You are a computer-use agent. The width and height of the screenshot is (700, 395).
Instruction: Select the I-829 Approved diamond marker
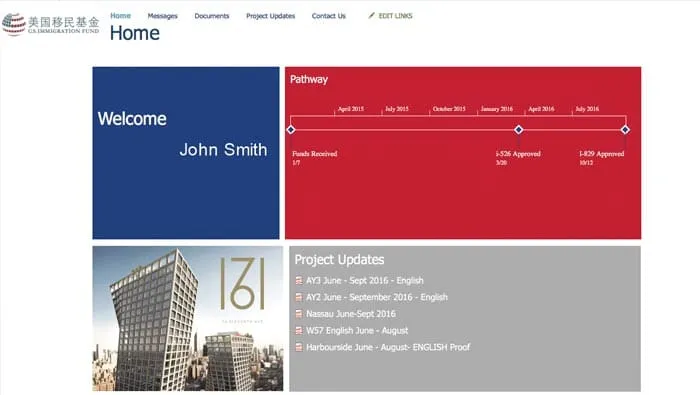[x=625, y=129]
